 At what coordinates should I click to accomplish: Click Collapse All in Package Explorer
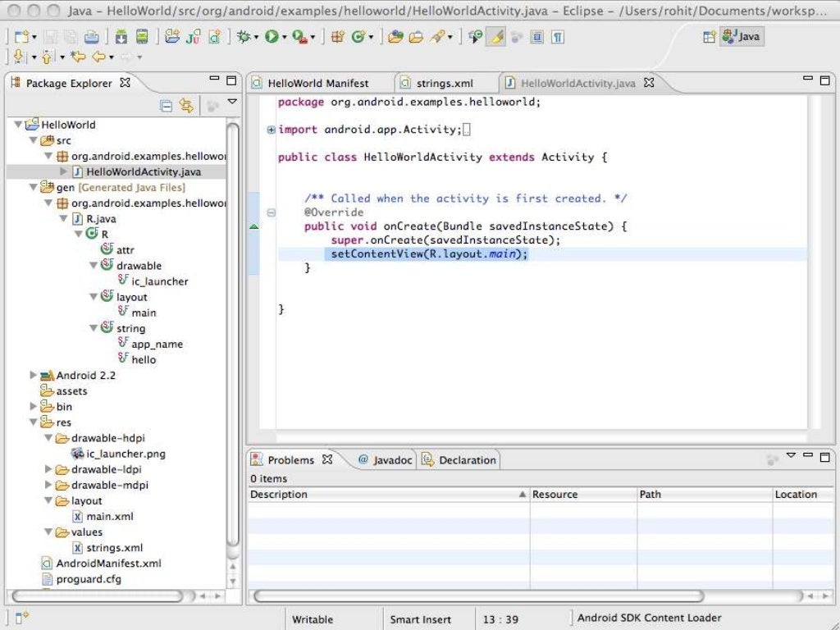click(x=167, y=105)
